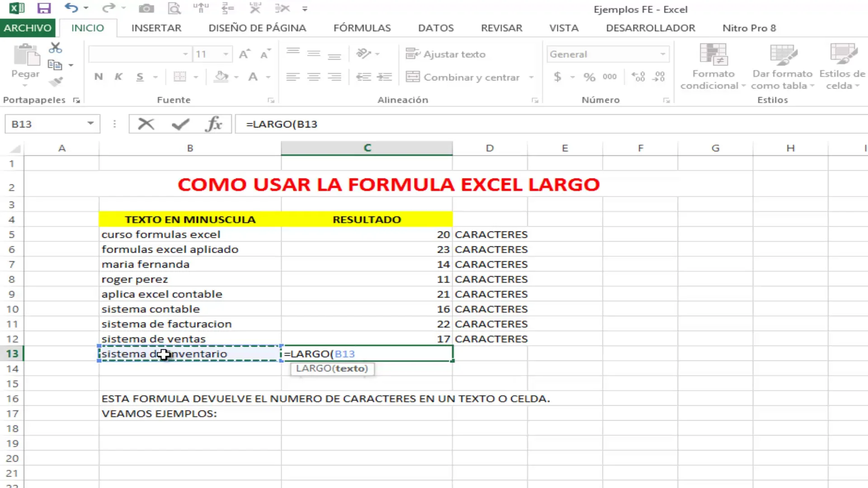Increase font size with the large A icon
The image size is (868, 488).
(245, 54)
